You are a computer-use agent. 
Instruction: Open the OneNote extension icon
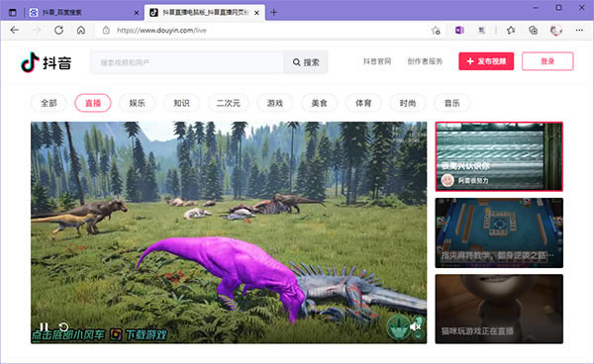click(459, 31)
